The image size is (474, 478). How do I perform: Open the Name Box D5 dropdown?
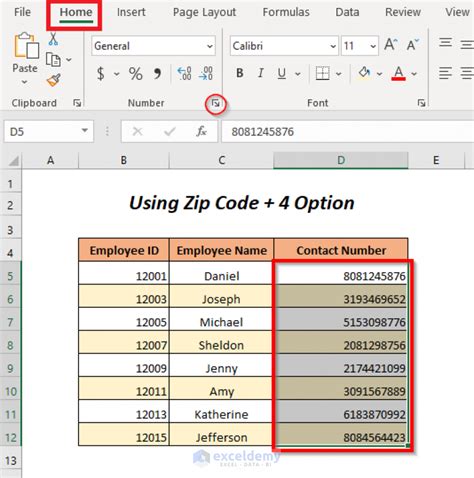[85, 131]
